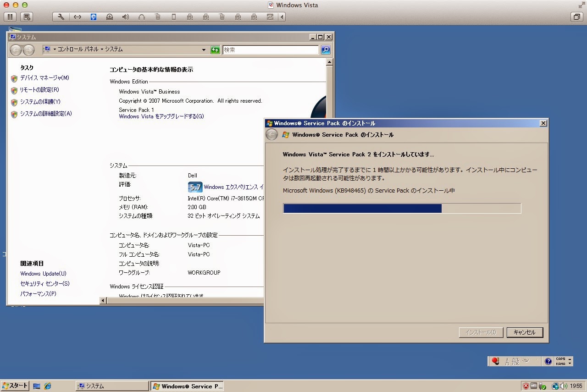The image size is (587, 392).
Task: Switch to the System taskbar button
Action: click(x=112, y=386)
